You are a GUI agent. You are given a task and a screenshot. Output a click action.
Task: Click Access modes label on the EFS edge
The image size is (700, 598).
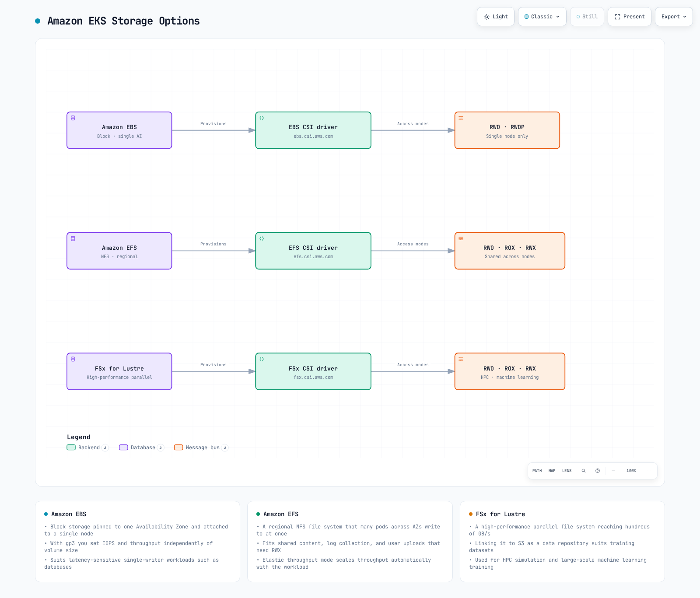click(x=413, y=244)
